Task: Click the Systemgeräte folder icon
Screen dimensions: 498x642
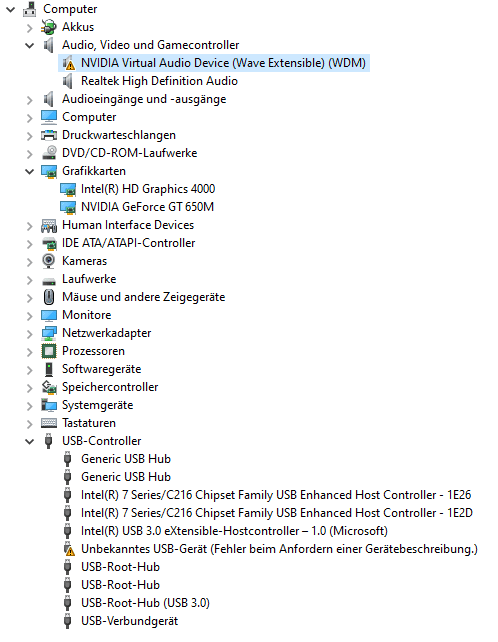Action: pos(49,405)
